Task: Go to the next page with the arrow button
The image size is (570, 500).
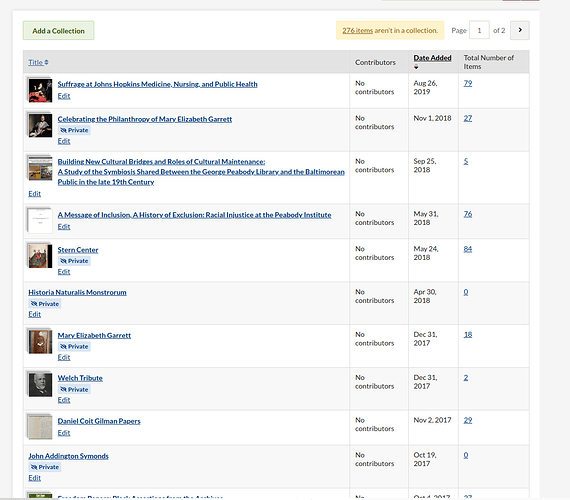Action: pyautogui.click(x=519, y=30)
